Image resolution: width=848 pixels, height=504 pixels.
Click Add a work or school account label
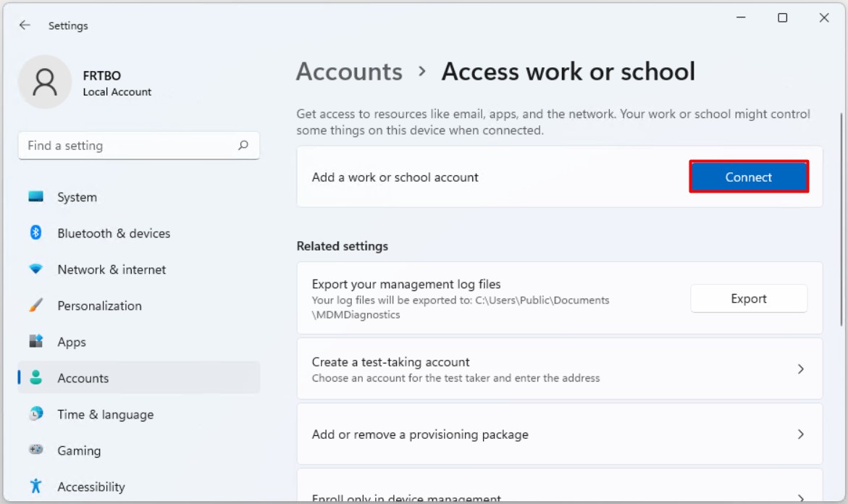coord(395,177)
